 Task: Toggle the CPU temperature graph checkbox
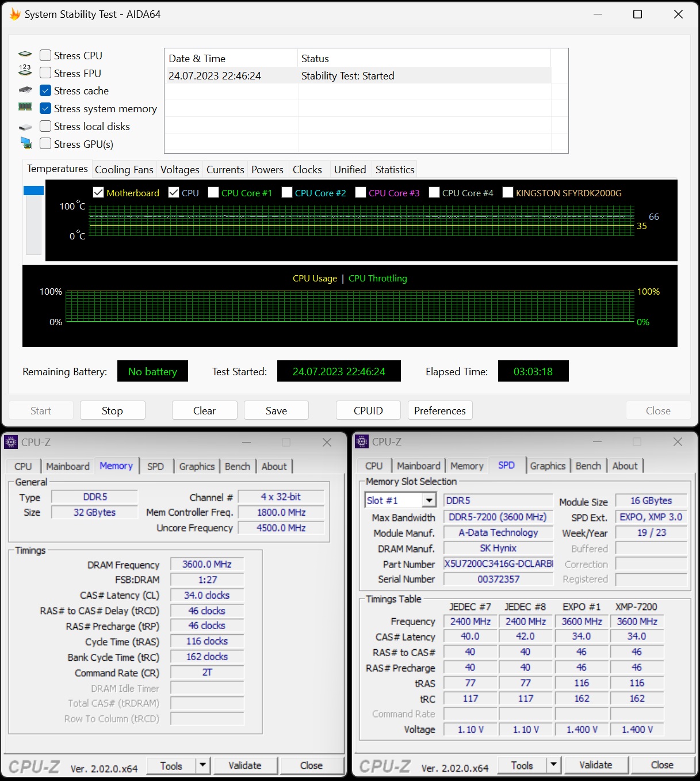pos(174,192)
